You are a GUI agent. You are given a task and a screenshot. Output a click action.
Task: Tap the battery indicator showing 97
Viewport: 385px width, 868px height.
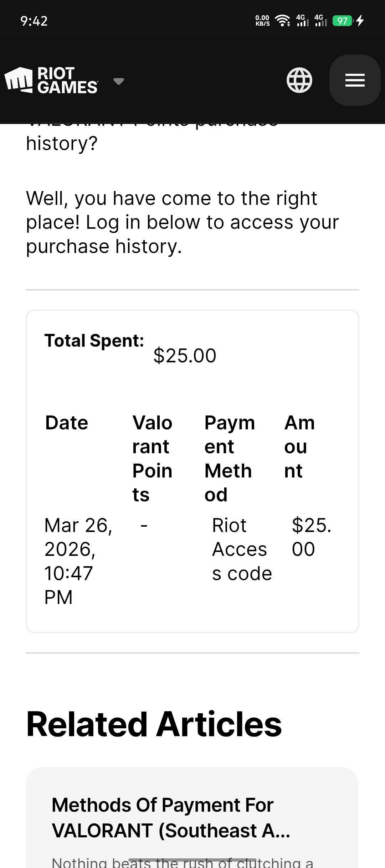342,21
